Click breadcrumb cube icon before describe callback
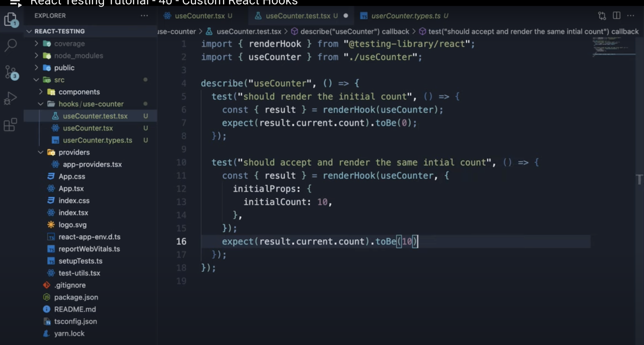644x345 pixels. click(295, 32)
